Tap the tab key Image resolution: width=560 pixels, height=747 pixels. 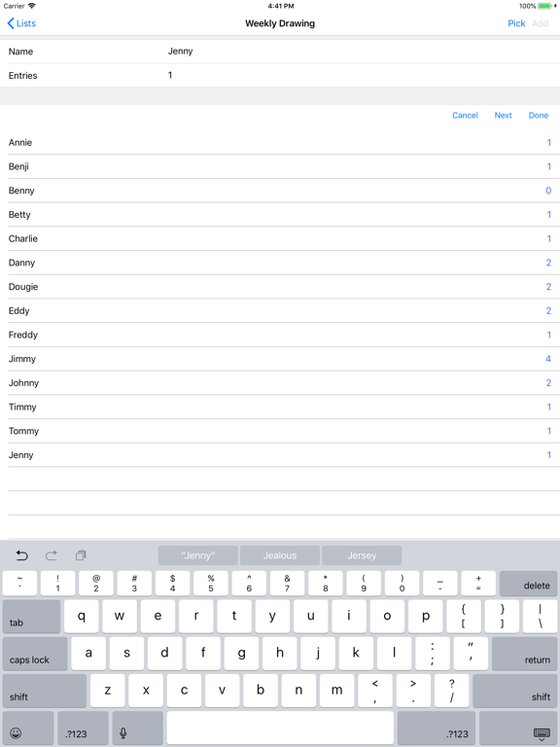click(31, 617)
